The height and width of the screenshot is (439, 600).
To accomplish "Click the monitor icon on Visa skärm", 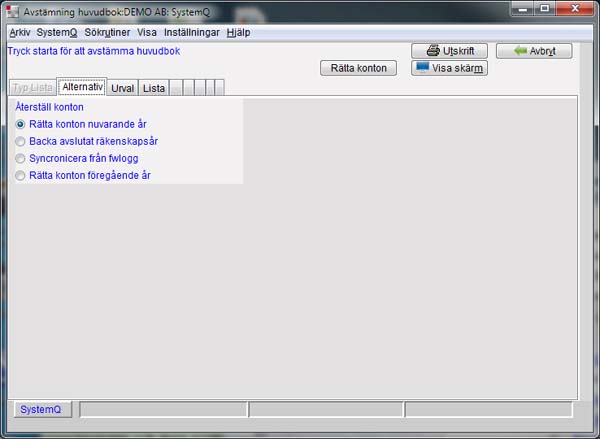I will tap(422, 68).
